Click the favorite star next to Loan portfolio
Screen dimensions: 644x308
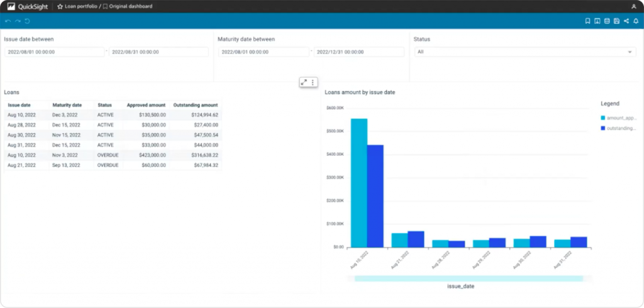click(60, 6)
